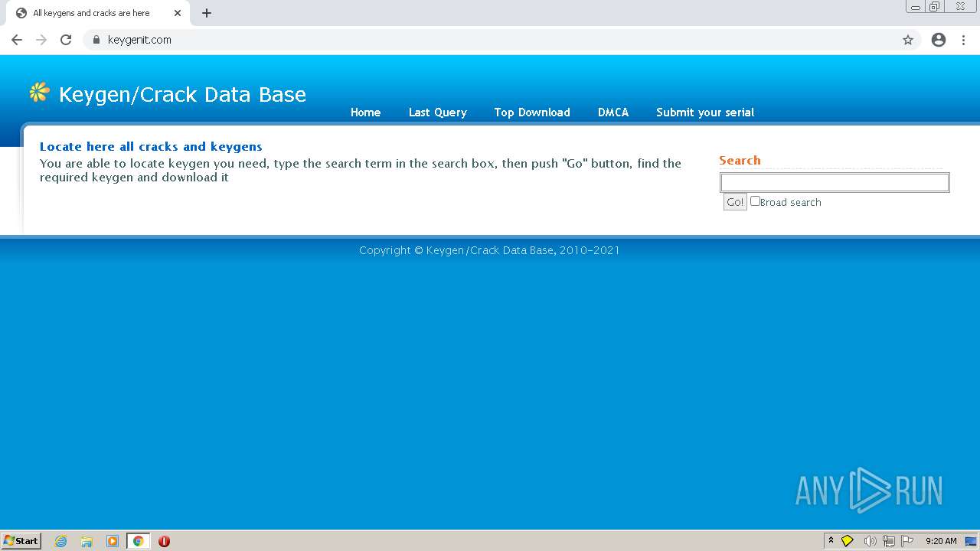The height and width of the screenshot is (551, 980).
Task: Open Windows Explorer folder icon in taskbar
Action: click(87, 541)
